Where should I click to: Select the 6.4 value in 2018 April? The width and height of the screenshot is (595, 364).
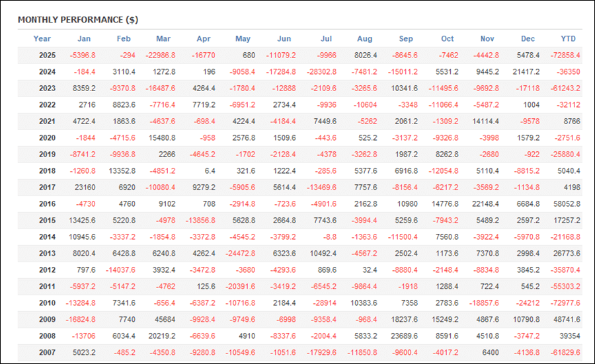tap(209, 171)
